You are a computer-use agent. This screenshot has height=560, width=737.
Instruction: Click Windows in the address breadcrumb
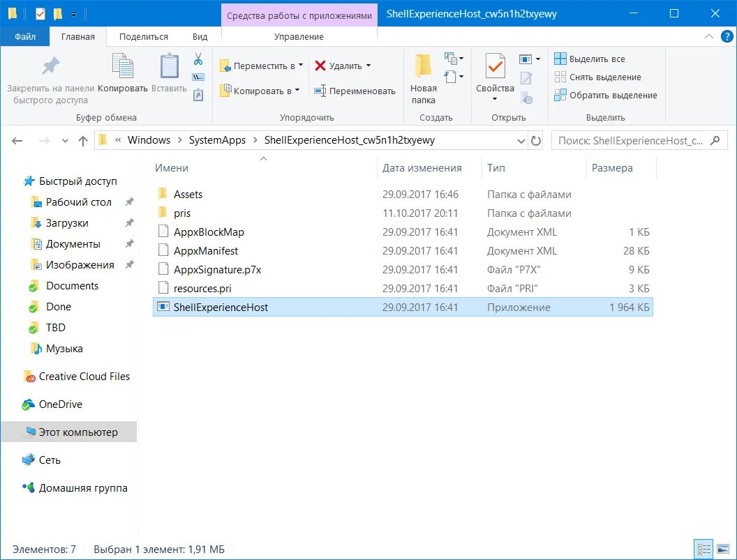(149, 140)
